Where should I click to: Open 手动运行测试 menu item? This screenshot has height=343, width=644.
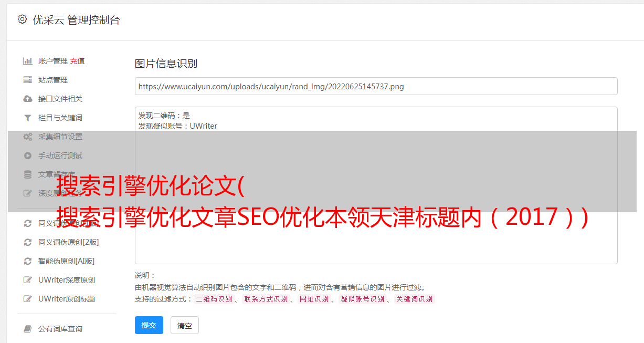[60, 155]
